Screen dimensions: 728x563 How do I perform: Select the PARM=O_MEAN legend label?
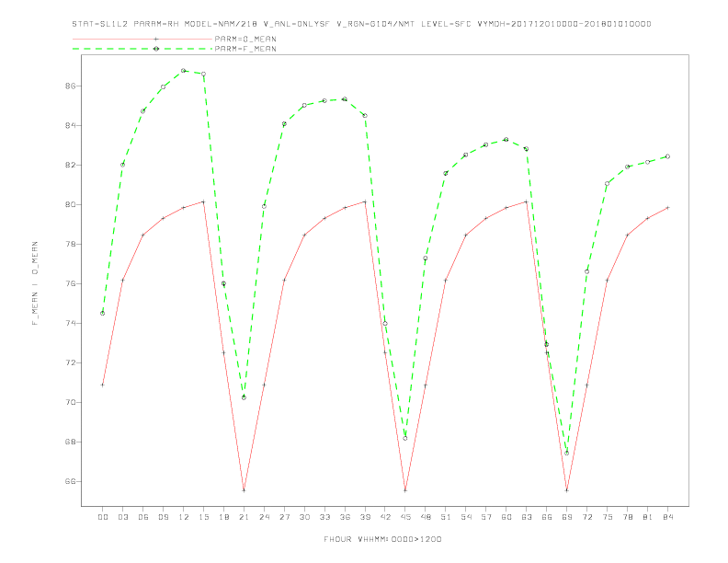pyautogui.click(x=245, y=39)
